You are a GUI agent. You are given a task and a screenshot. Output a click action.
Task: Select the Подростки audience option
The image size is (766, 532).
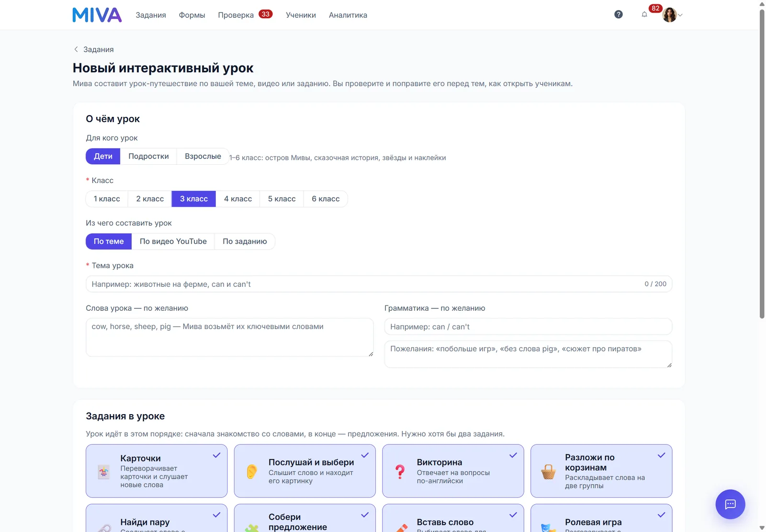click(x=148, y=156)
